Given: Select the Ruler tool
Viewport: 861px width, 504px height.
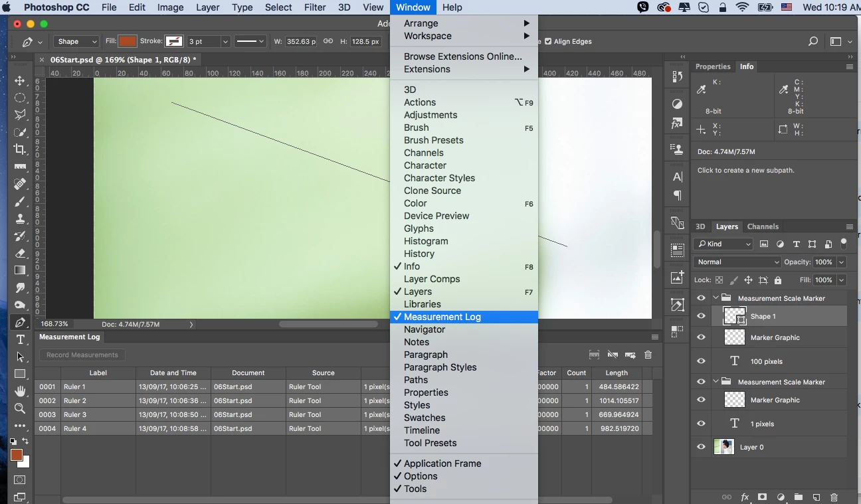Looking at the screenshot, I should (x=20, y=167).
